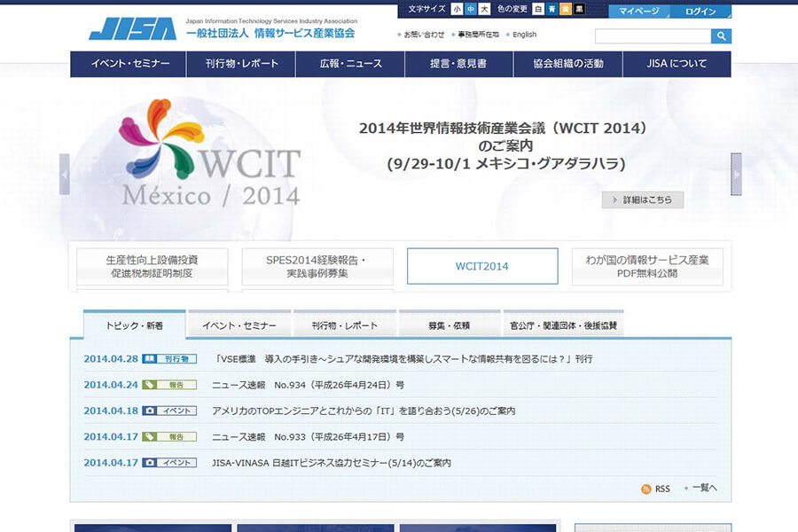This screenshot has height=532, width=798.
Task: Open the 広報・ニュース menu
Action: pyautogui.click(x=350, y=64)
